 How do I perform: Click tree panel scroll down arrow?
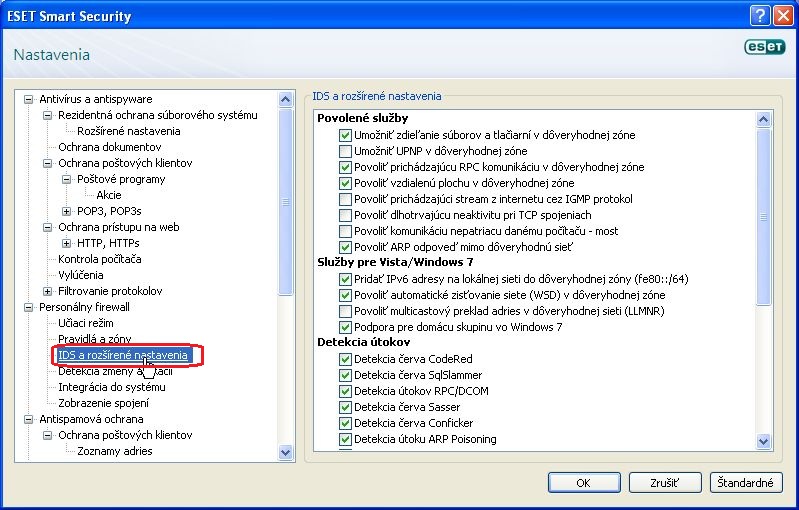click(x=286, y=452)
